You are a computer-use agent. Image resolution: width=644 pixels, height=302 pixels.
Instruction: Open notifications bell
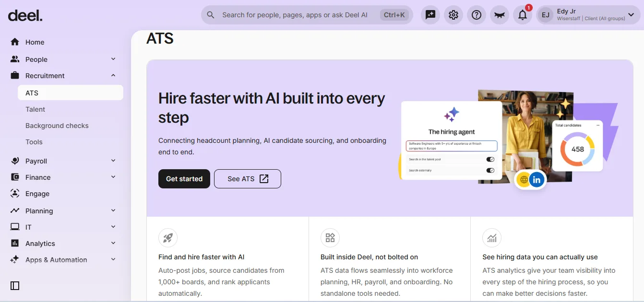coord(523,15)
